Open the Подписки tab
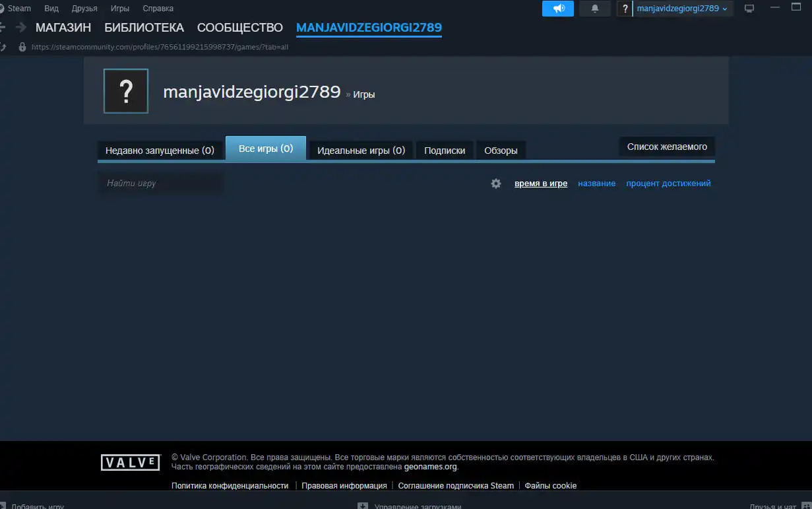812x509 pixels. 445,151
